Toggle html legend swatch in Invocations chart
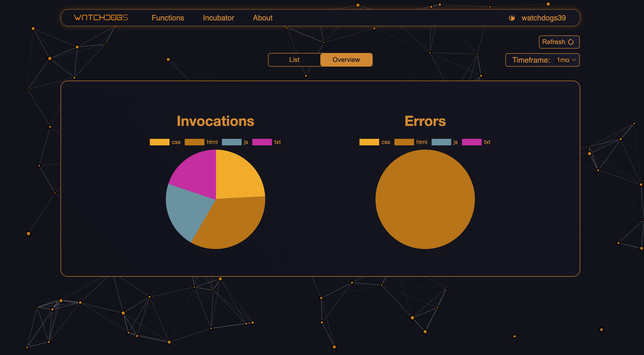644x355 pixels. pyautogui.click(x=194, y=142)
